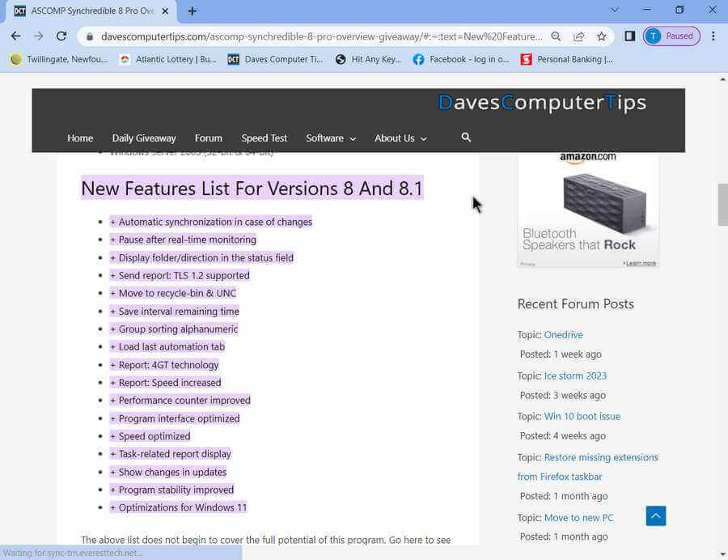Viewport: 728px width, 560px height.
Task: Go back to the previous page
Action: pos(16,36)
